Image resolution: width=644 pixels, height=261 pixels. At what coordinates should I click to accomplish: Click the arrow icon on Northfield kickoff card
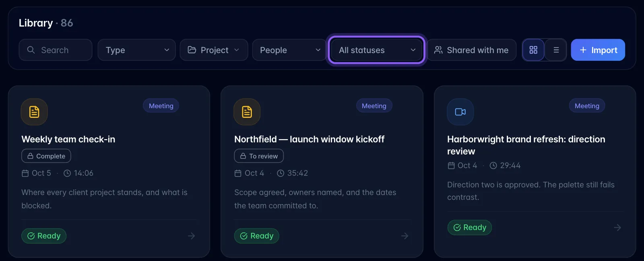[x=405, y=236]
